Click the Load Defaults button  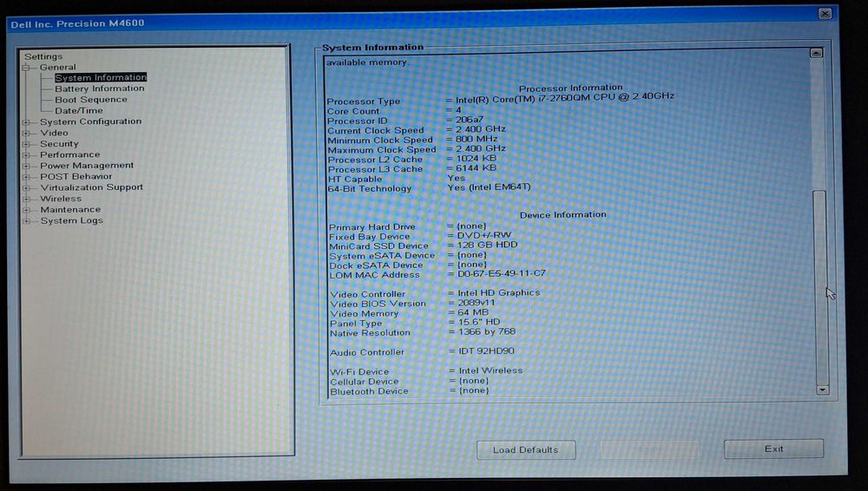[526, 449]
